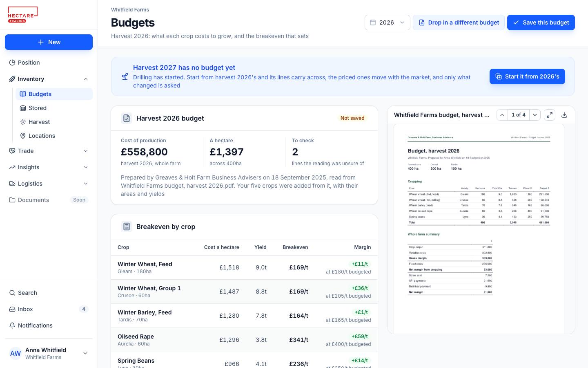Viewport: 588px width, 368px height.
Task: Click the +£11/t margin badge
Action: click(x=359, y=264)
